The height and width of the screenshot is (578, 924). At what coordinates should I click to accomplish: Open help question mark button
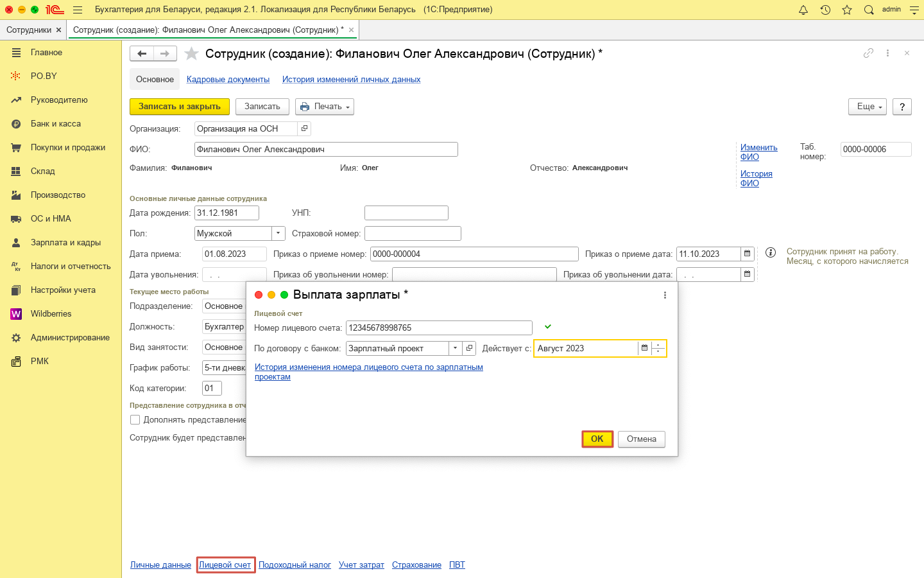click(902, 107)
